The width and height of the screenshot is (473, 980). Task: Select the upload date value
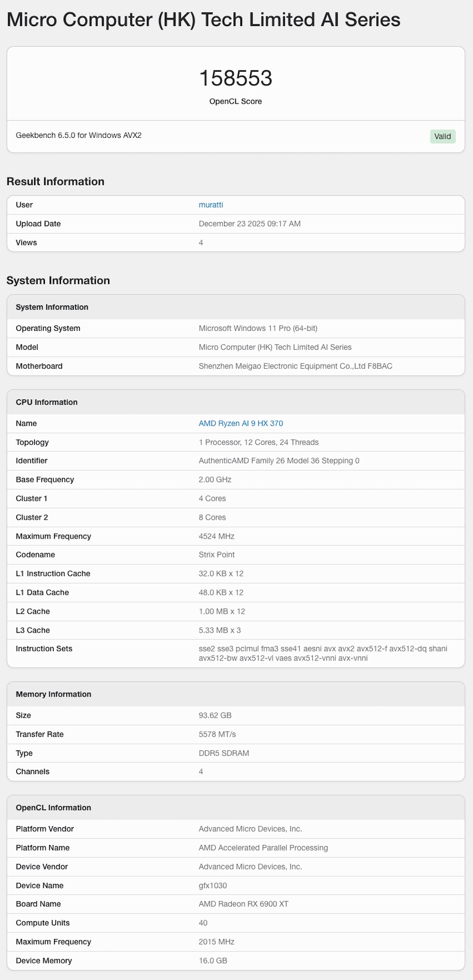tap(250, 224)
